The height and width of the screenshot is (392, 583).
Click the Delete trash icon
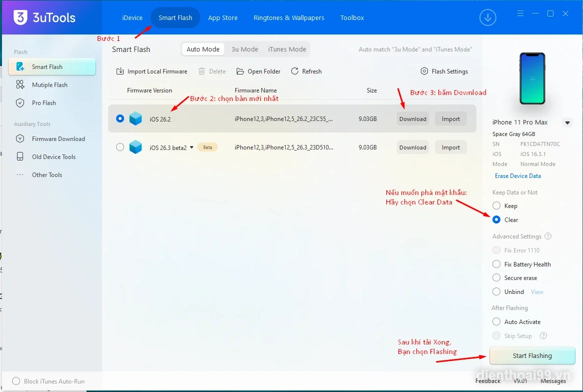point(202,71)
